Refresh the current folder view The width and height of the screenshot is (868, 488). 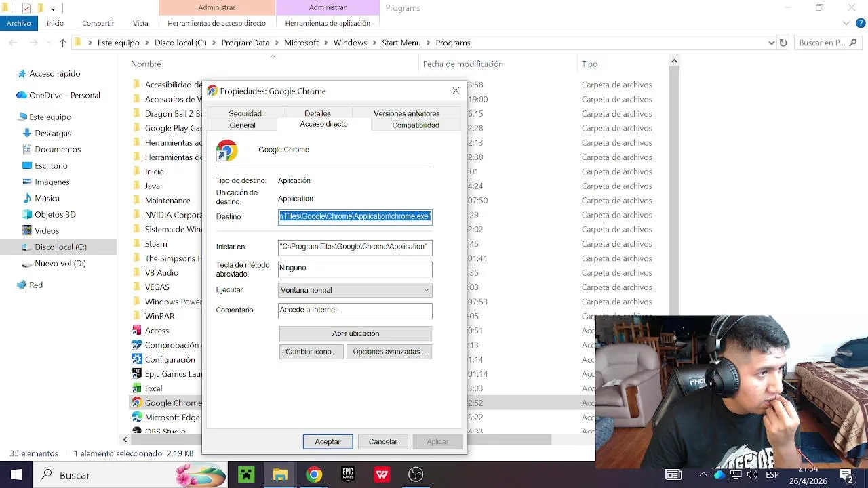(x=783, y=43)
